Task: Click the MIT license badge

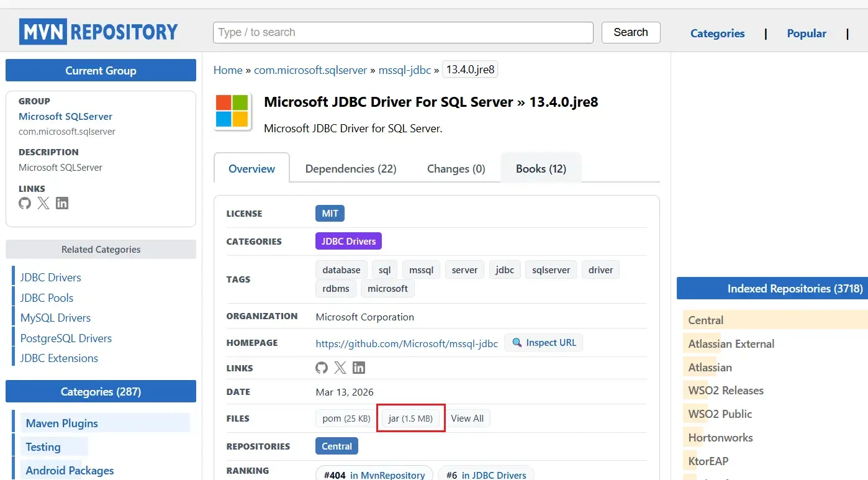Action: 330,214
